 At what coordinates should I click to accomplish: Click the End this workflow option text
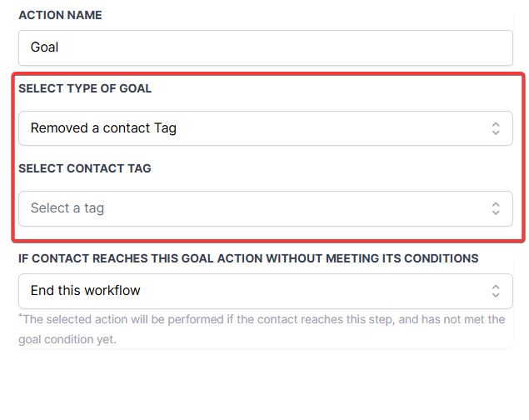click(85, 291)
